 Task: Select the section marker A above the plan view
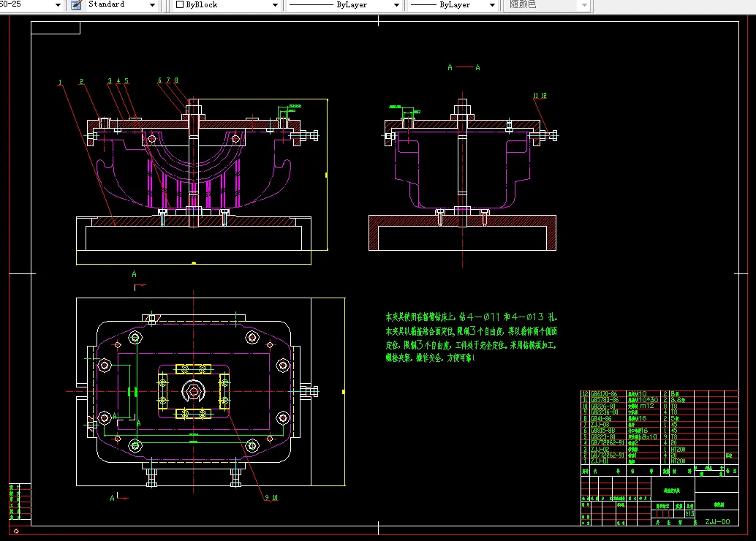click(134, 274)
